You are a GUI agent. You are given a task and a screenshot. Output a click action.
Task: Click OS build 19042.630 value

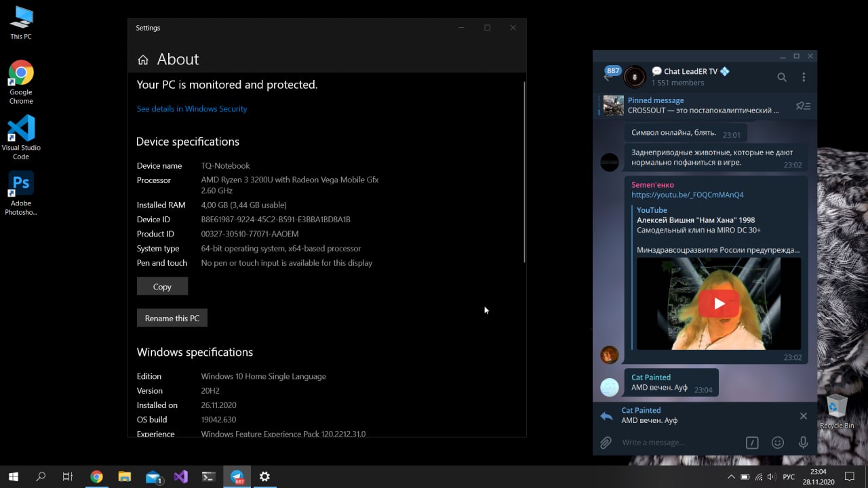218,420
